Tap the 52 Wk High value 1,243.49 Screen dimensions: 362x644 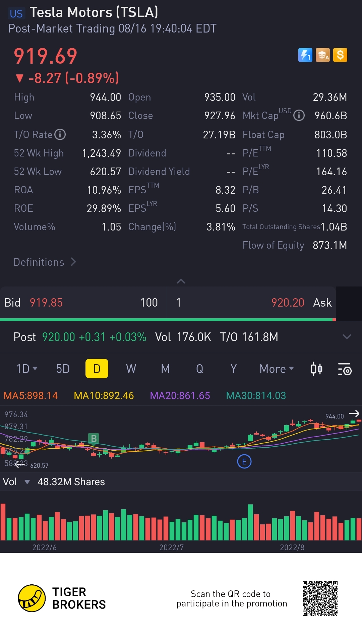tap(102, 153)
